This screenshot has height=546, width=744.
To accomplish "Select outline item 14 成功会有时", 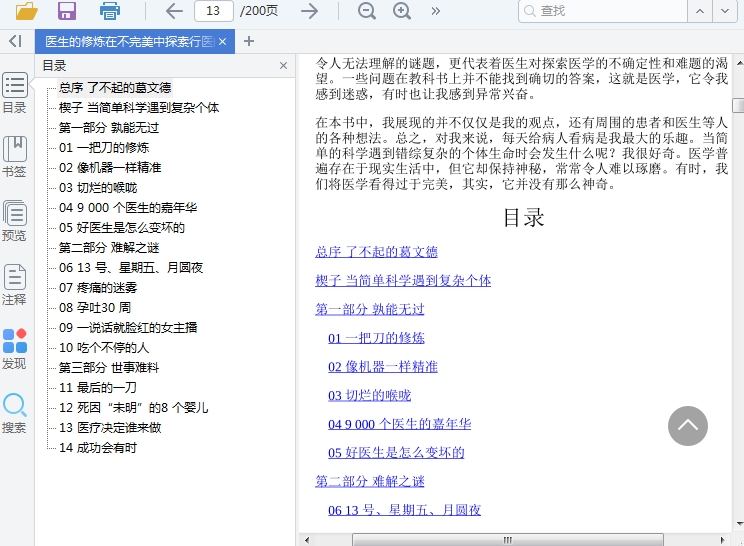I will pyautogui.click(x=98, y=447).
